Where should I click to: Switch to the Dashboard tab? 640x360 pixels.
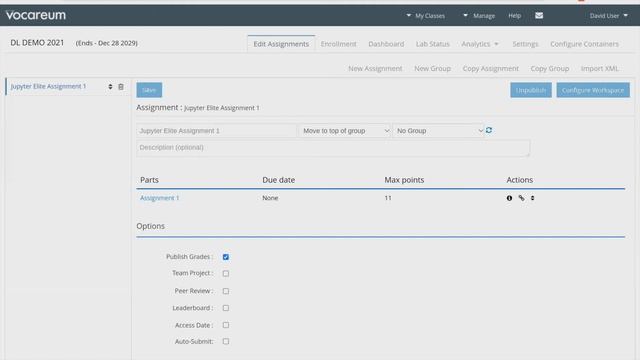pyautogui.click(x=386, y=44)
